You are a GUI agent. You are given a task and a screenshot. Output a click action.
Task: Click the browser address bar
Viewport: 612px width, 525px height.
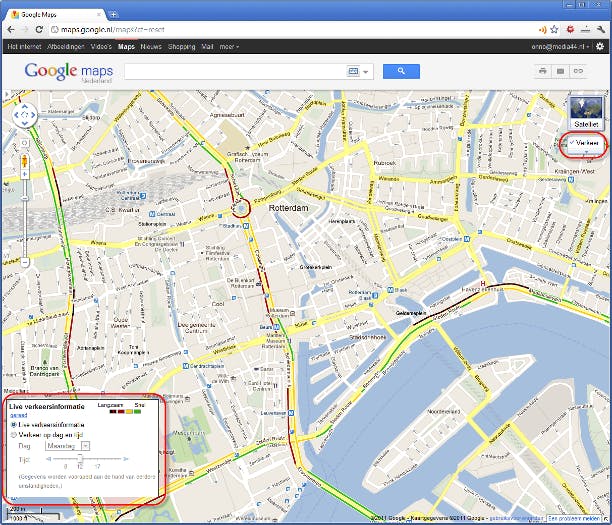293,30
